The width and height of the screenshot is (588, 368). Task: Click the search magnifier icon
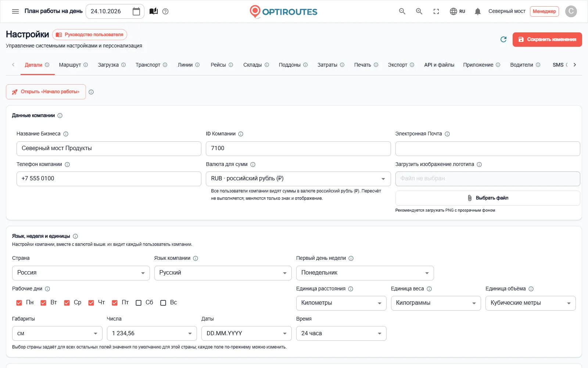[402, 11]
